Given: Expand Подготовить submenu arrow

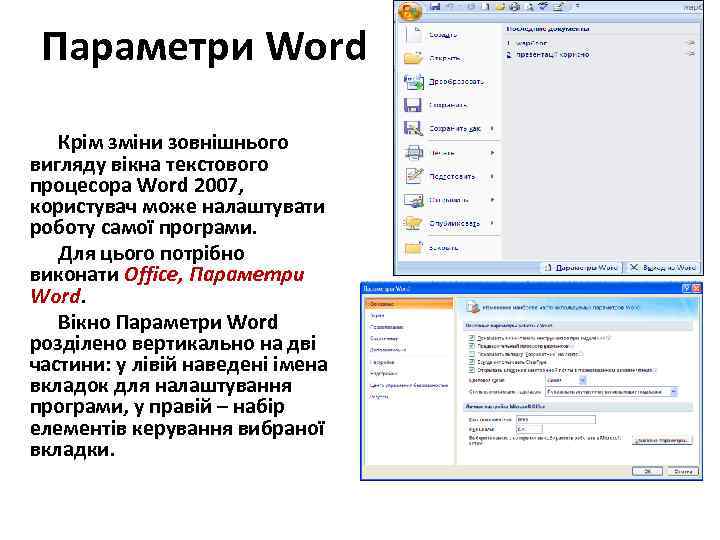Looking at the screenshot, I should [x=492, y=176].
